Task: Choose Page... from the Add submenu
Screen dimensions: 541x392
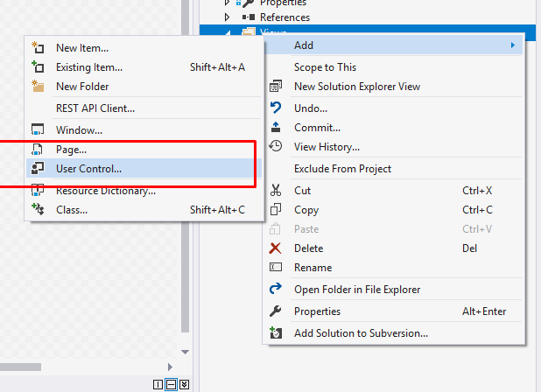Action: coord(71,150)
